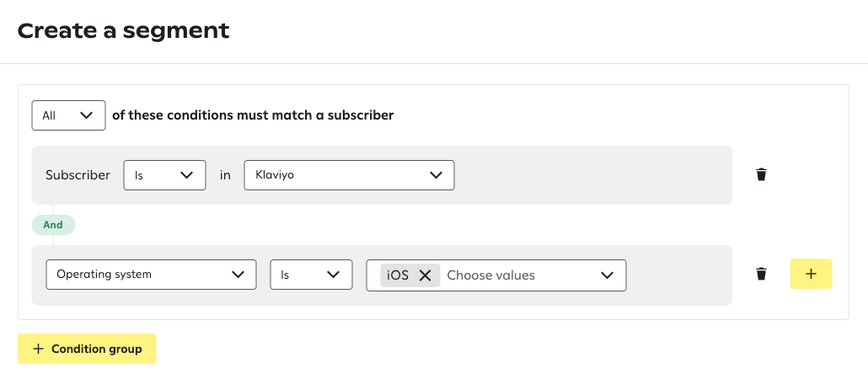
Task: Open the Klaviyo list dropdown
Action: [x=349, y=175]
